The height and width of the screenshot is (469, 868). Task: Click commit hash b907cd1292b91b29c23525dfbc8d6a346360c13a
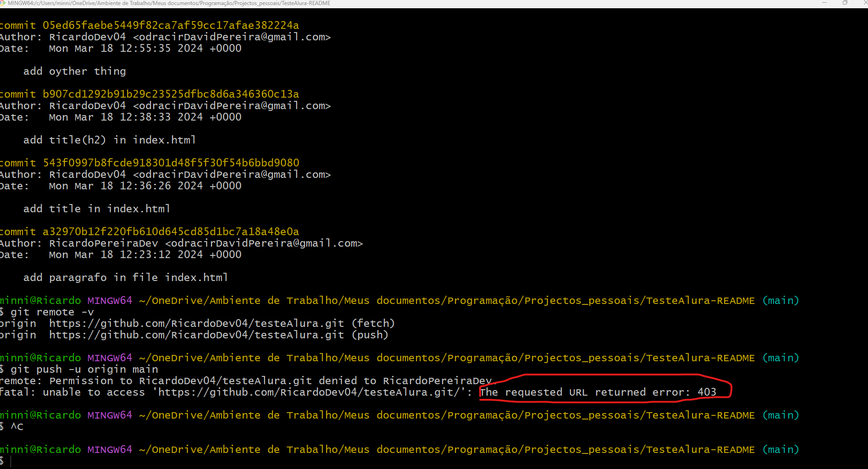171,94
